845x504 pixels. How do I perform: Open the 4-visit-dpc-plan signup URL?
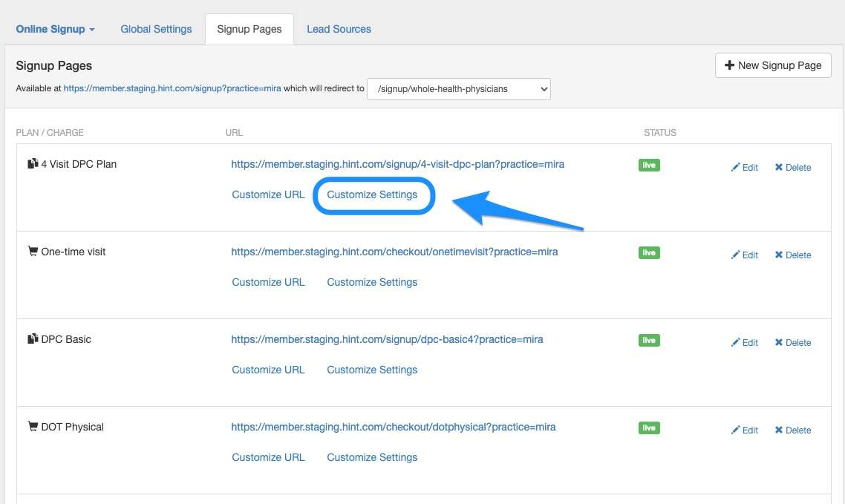398,164
